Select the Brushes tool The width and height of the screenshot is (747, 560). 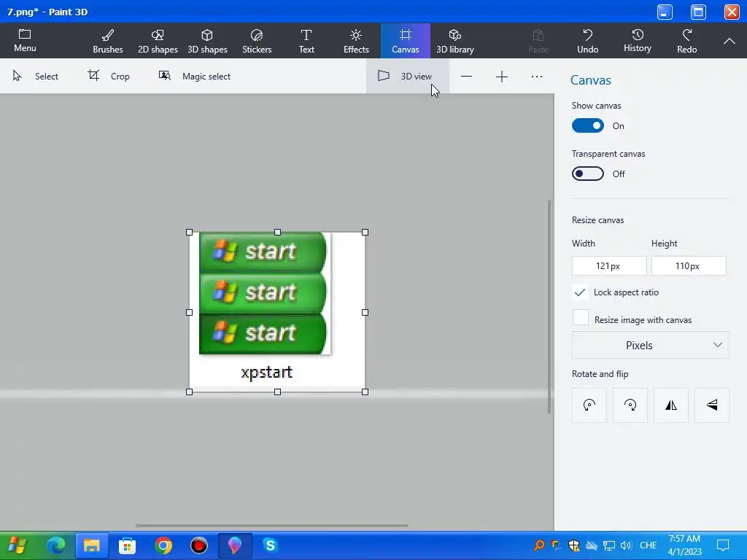click(x=108, y=41)
